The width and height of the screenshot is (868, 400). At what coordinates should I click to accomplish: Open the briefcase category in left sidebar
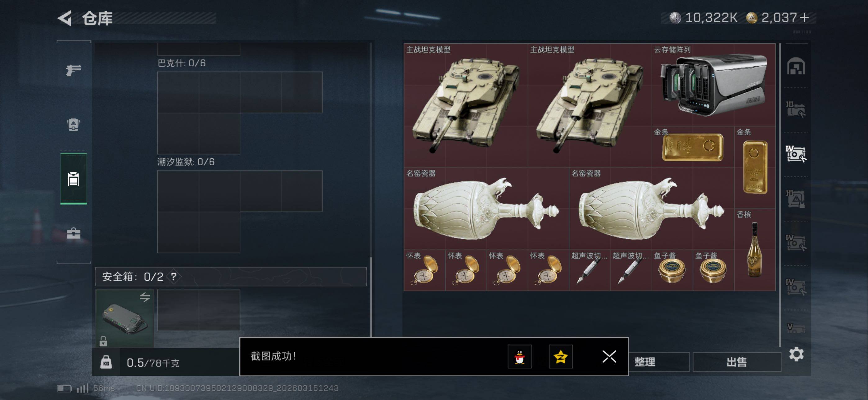point(74,233)
